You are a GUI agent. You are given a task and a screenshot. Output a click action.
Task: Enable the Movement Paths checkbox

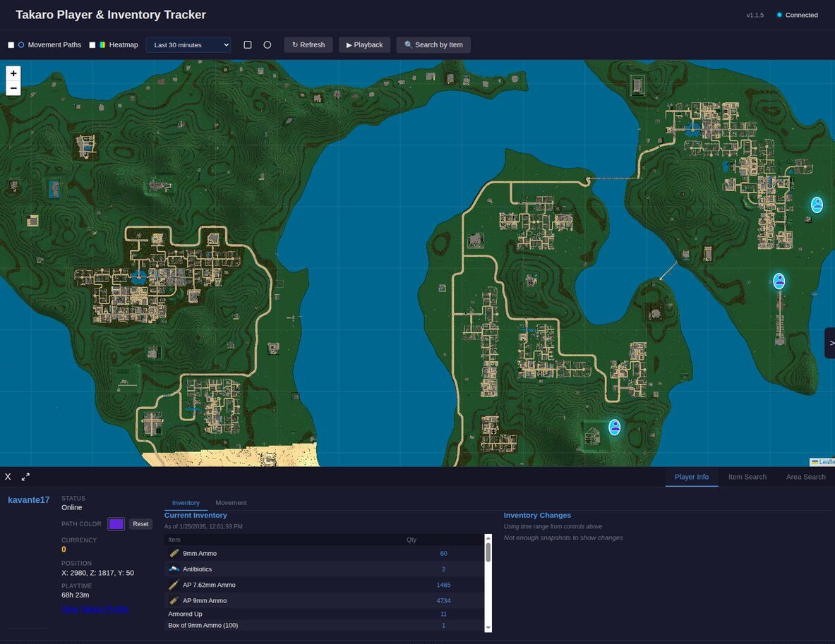(x=11, y=45)
